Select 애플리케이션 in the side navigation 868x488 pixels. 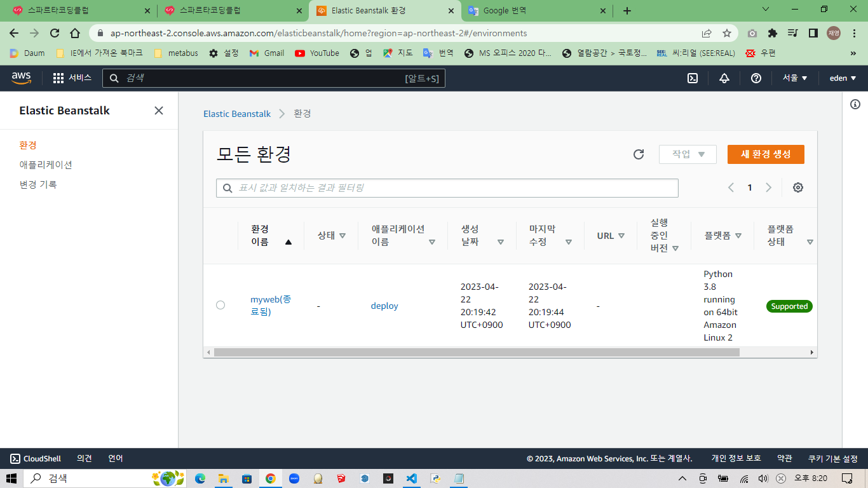[x=46, y=165]
